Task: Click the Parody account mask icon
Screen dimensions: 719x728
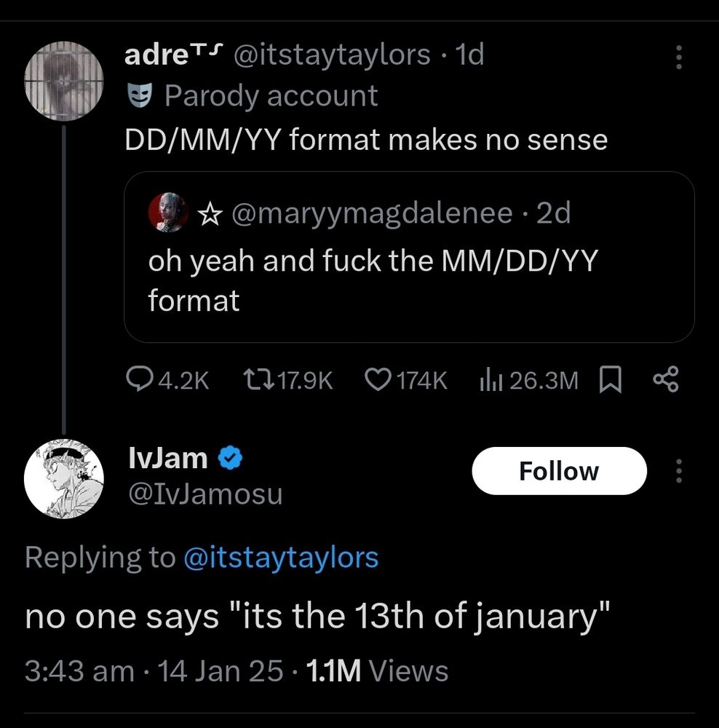Action: pyautogui.click(x=139, y=95)
